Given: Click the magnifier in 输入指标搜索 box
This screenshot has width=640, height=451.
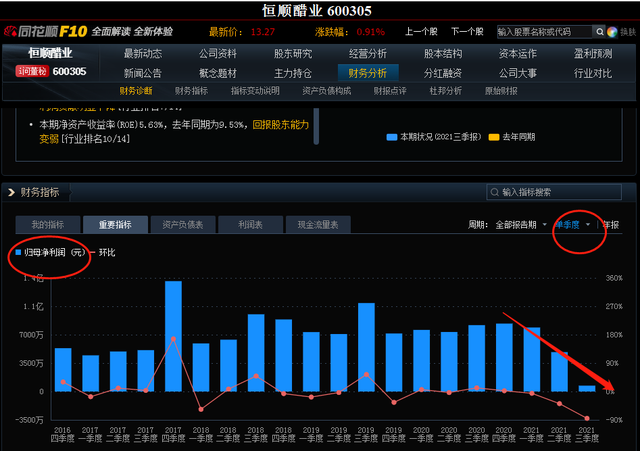Looking at the screenshot, I should click(494, 192).
